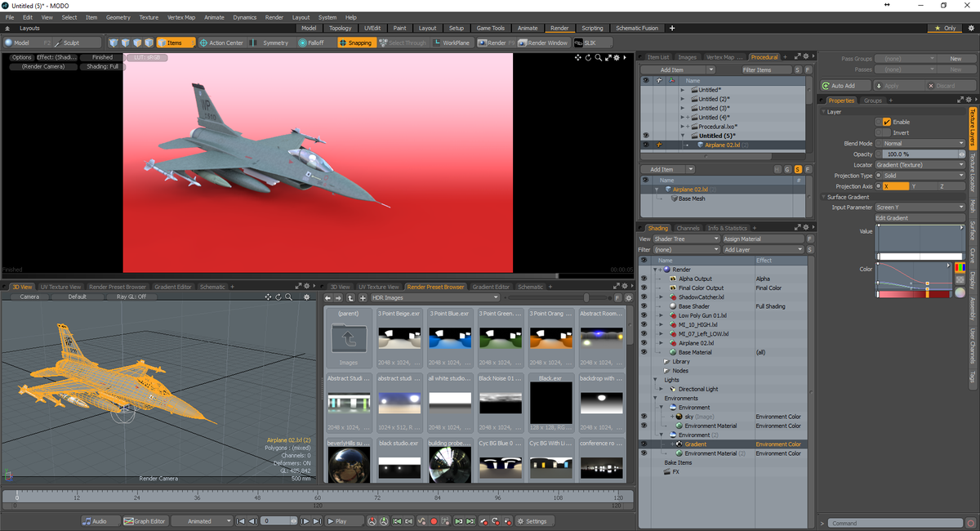The image size is (980, 531).
Task: Switch to the Channels tab in the Shading panel
Action: pyautogui.click(x=686, y=228)
